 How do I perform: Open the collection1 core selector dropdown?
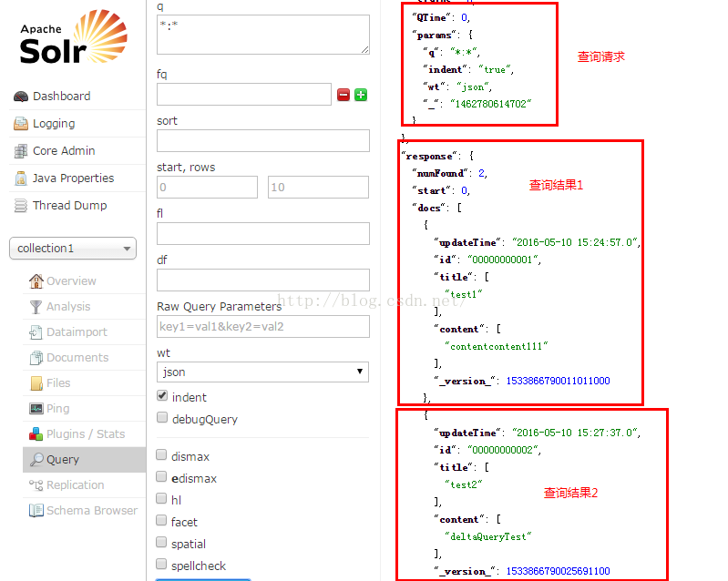[73, 249]
